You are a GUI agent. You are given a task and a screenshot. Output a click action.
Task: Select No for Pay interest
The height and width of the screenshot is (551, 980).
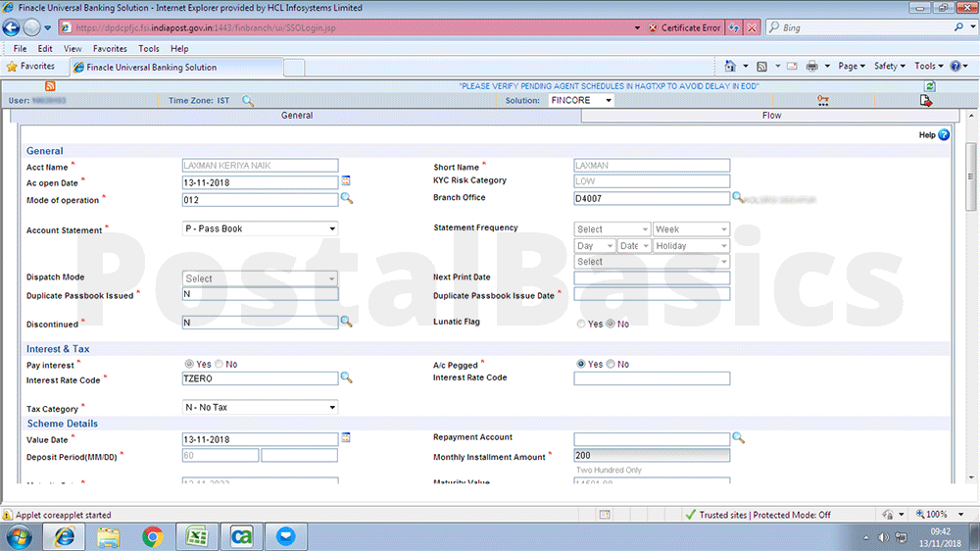(x=219, y=365)
